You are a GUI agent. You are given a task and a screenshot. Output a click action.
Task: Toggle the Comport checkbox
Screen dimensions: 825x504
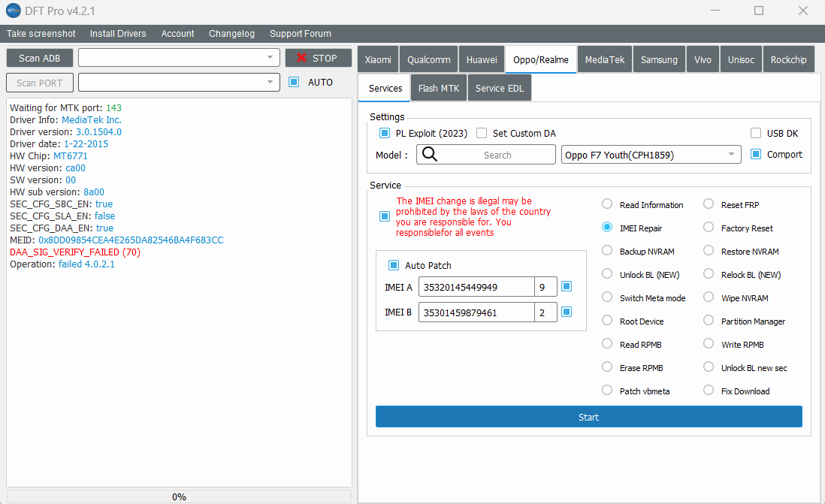coord(756,154)
